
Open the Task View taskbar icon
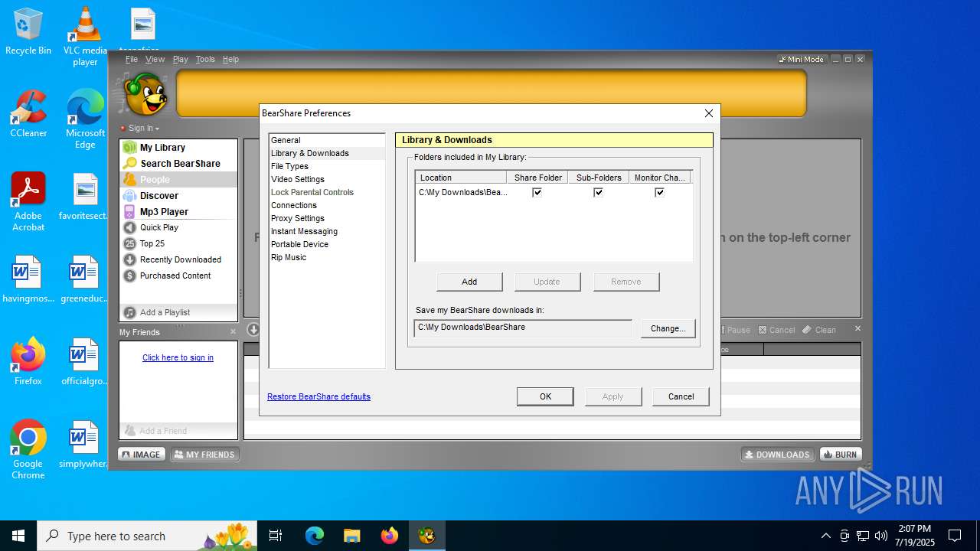[276, 536]
